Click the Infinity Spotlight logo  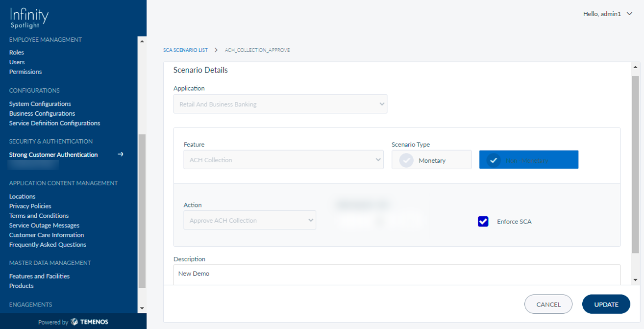[x=29, y=18]
